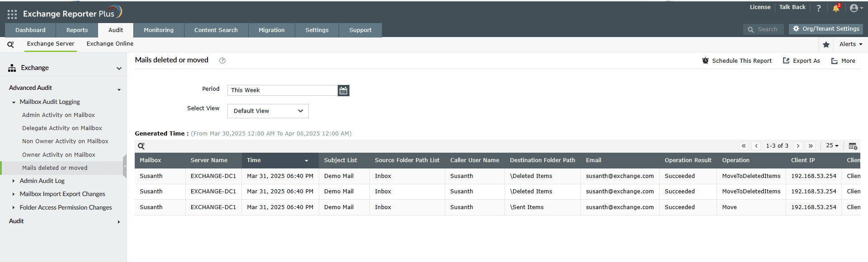
Task: Go to the next results page
Action: pos(798,146)
